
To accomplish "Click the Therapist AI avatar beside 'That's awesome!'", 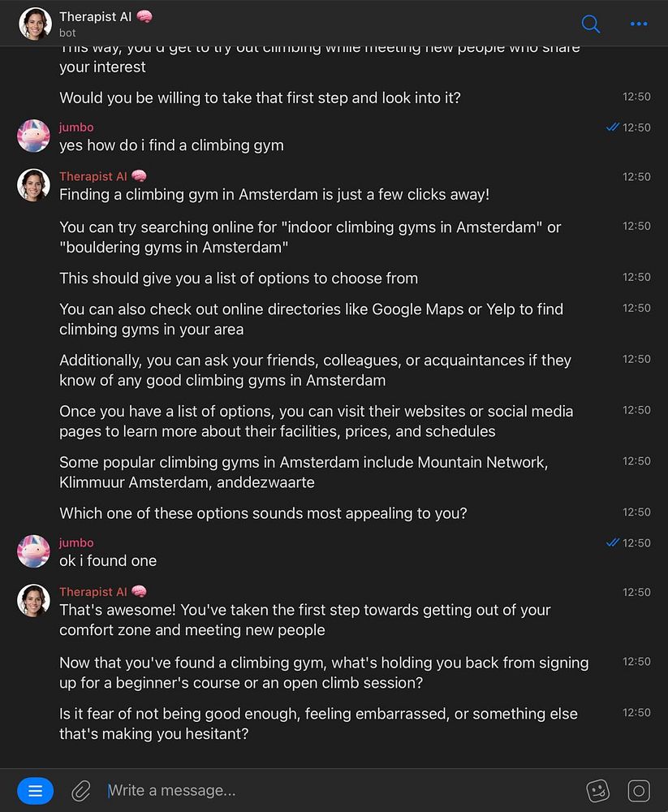I will (34, 600).
